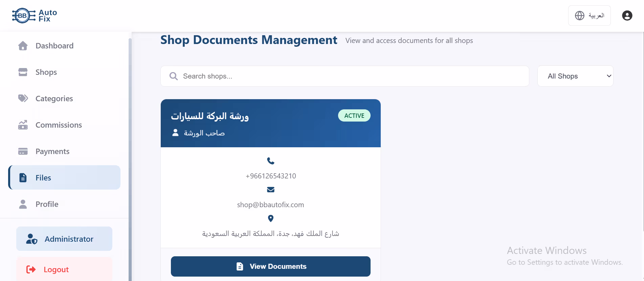Click the Commissions chart icon
The height and width of the screenshot is (281, 644).
pos(23,125)
